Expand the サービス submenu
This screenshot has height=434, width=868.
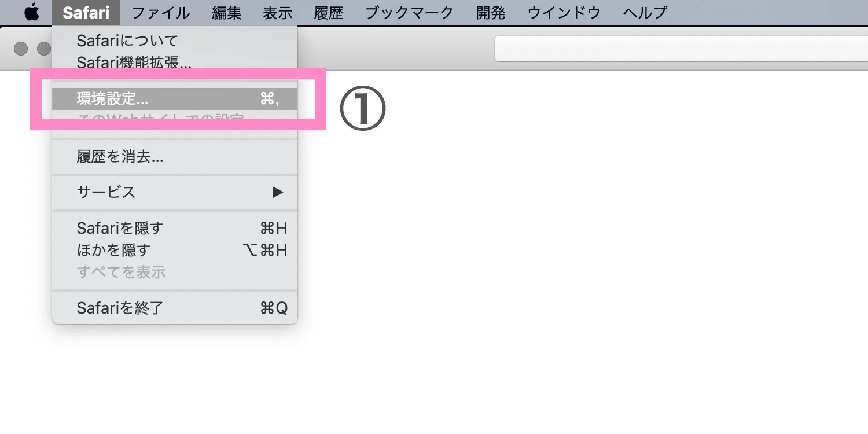tap(175, 192)
